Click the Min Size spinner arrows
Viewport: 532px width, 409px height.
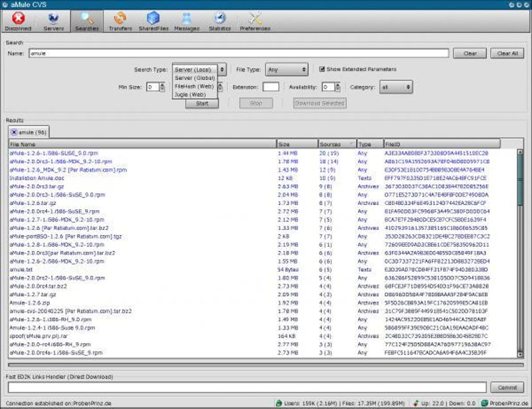click(x=163, y=88)
